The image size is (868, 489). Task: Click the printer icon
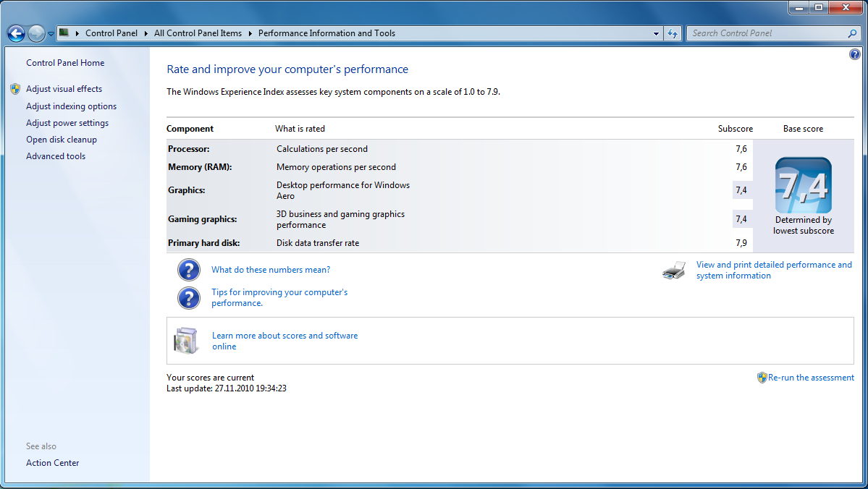674,271
